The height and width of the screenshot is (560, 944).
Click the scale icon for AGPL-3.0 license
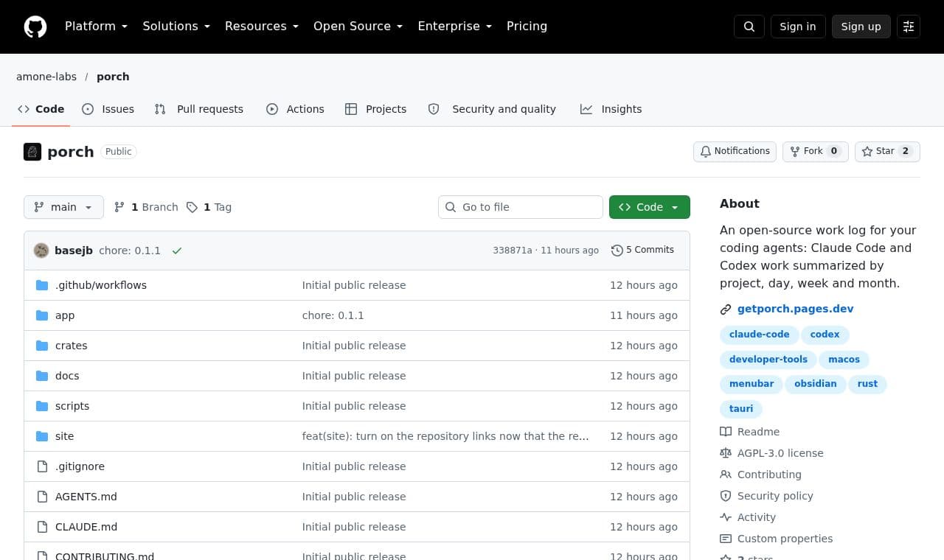726,453
